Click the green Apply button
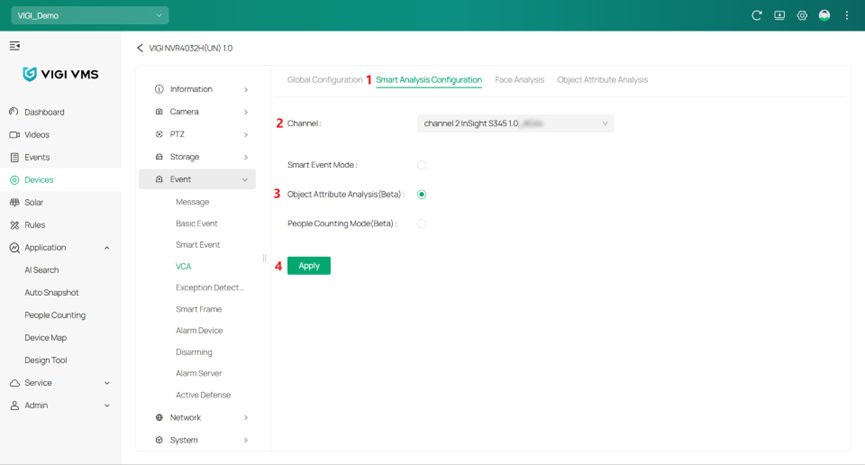 pos(309,266)
